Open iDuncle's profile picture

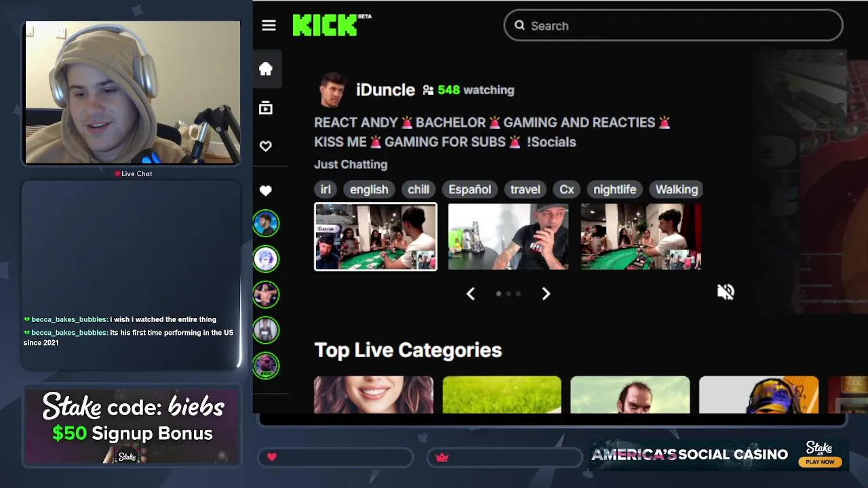[332, 90]
